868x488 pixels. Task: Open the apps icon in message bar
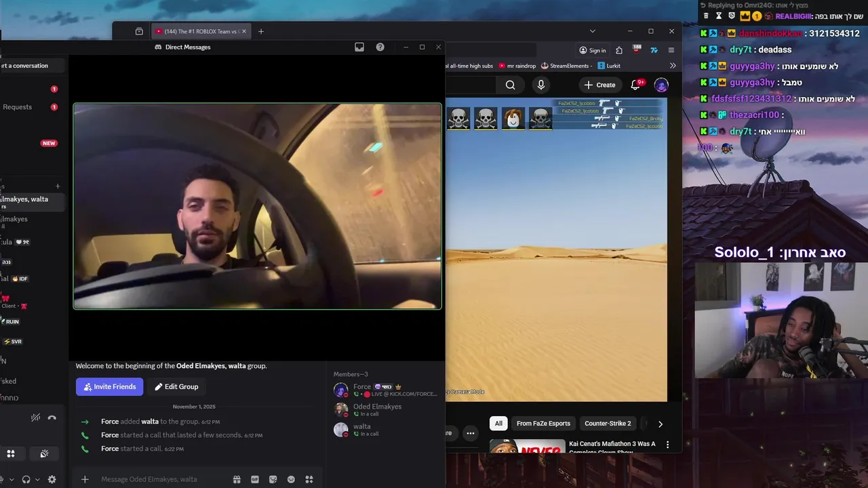pyautogui.click(x=309, y=479)
